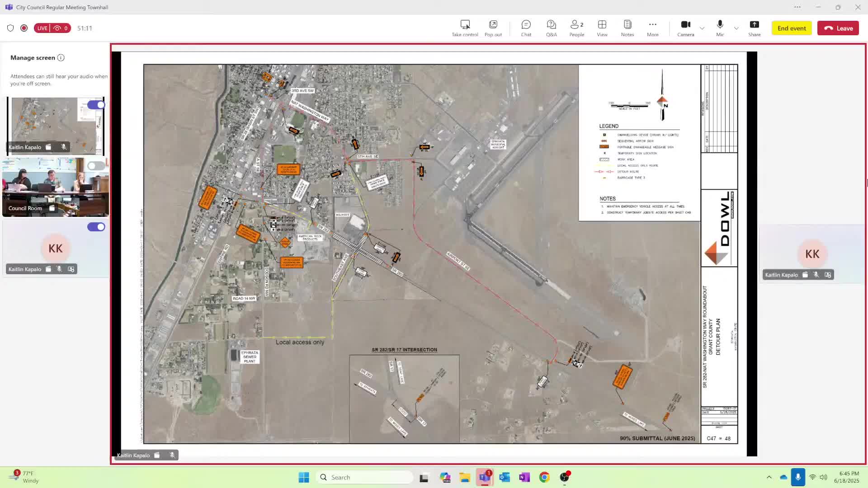868x488 pixels.
Task: Pop out the shared content
Action: tap(493, 28)
